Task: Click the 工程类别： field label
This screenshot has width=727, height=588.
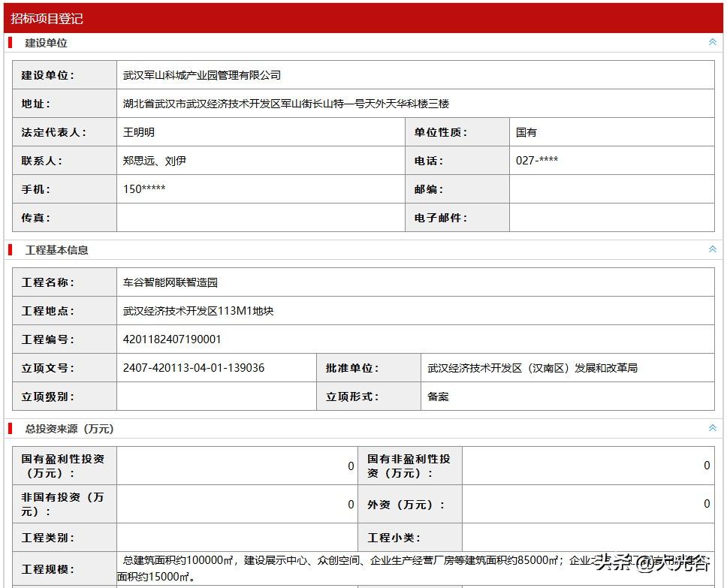Action: 47,538
